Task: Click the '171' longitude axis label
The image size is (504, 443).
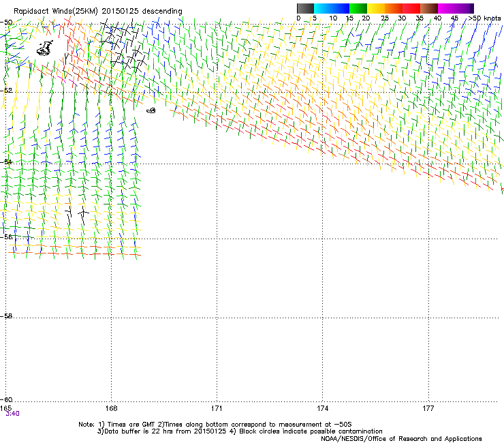Action: pos(217,408)
